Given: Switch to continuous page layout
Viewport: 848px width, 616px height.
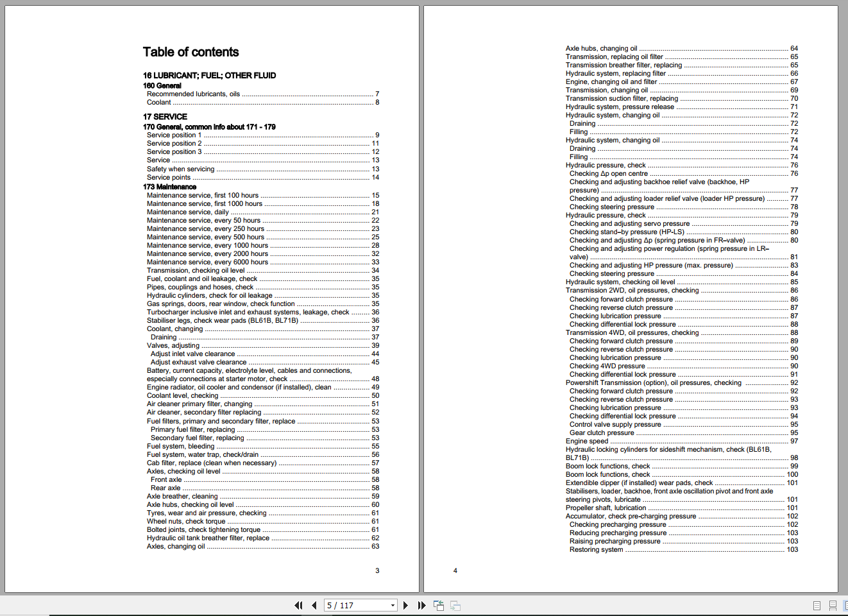Looking at the screenshot, I should click(x=833, y=605).
